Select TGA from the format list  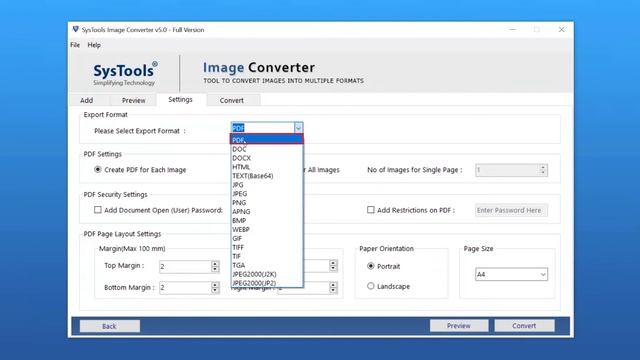pos(267,265)
